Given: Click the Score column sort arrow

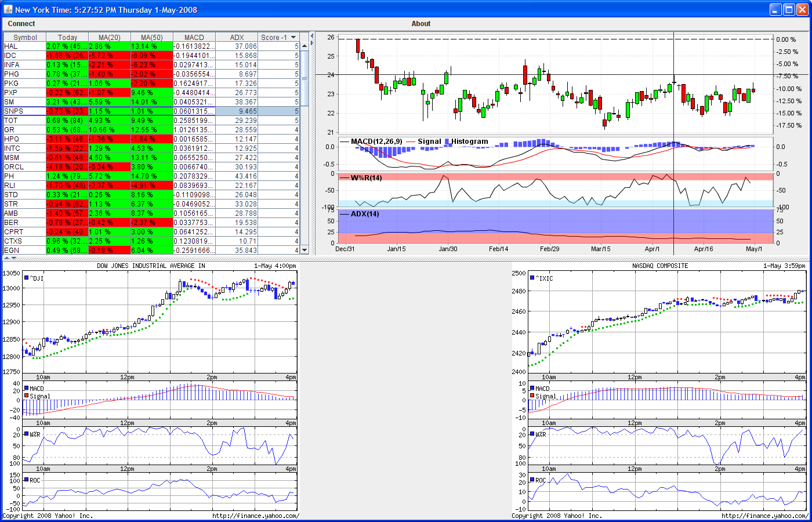Looking at the screenshot, I should pyautogui.click(x=293, y=37).
